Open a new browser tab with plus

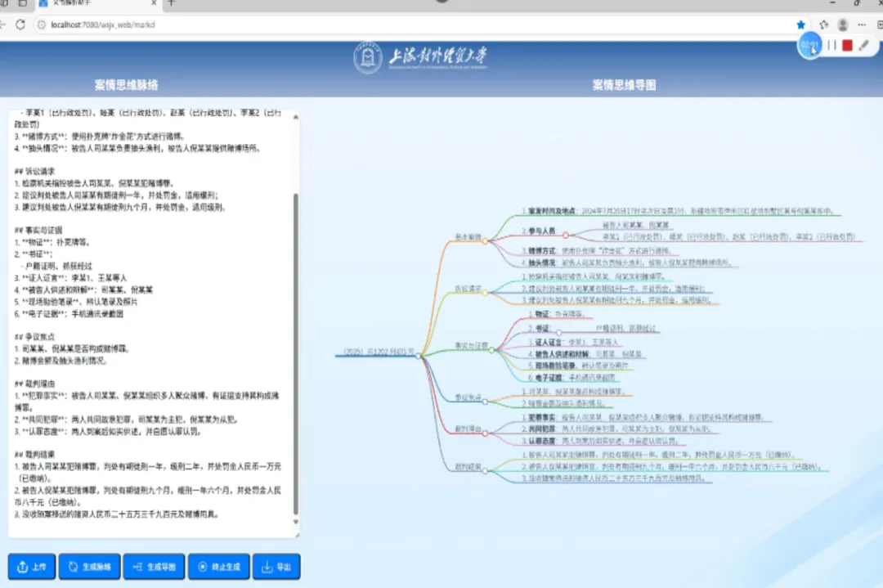pos(172,3)
